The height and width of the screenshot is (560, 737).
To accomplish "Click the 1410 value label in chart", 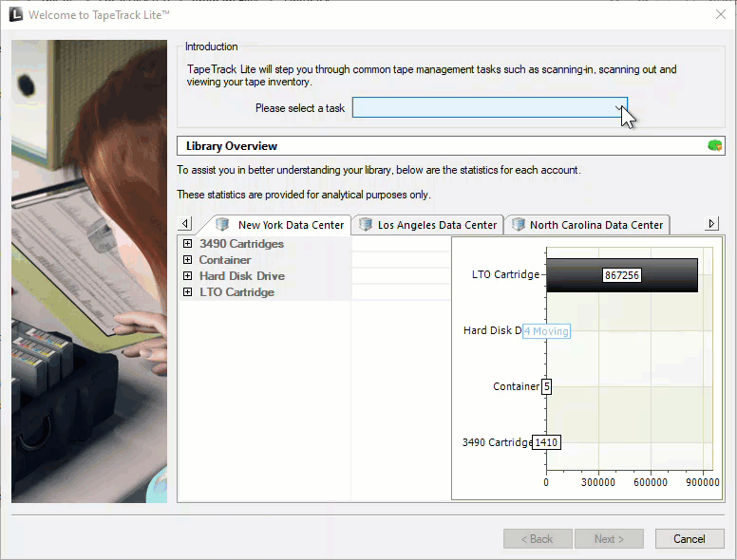I will click(x=546, y=442).
